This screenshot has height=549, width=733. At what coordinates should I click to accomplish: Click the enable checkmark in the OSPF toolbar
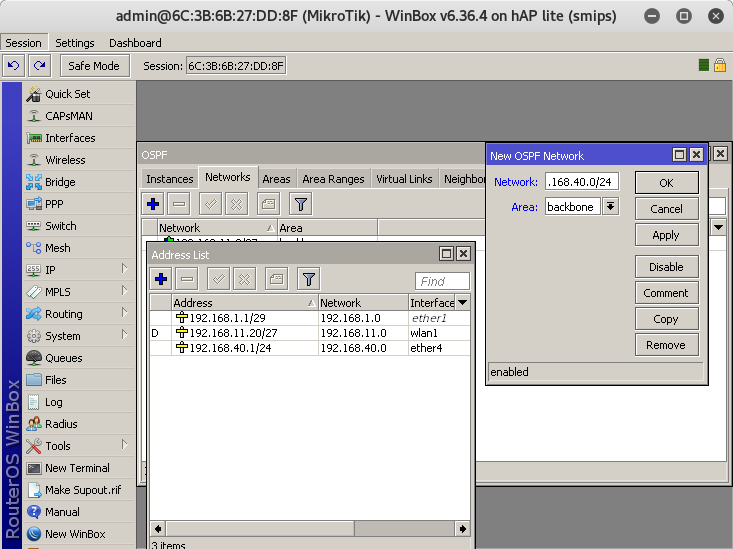coord(210,204)
